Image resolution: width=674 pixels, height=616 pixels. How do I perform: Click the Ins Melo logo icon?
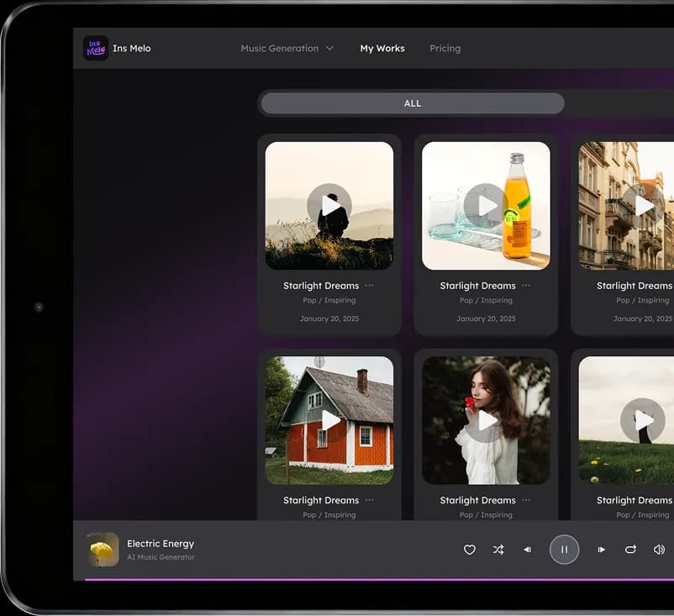[96, 47]
